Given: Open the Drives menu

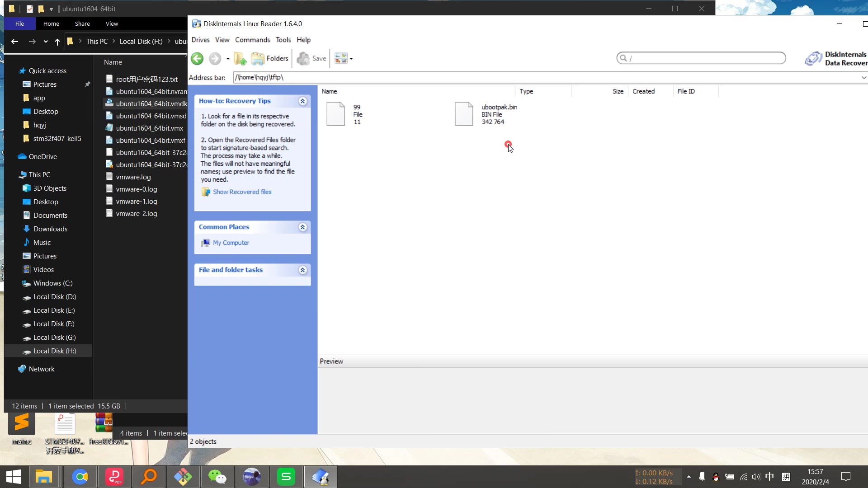Looking at the screenshot, I should [x=200, y=40].
